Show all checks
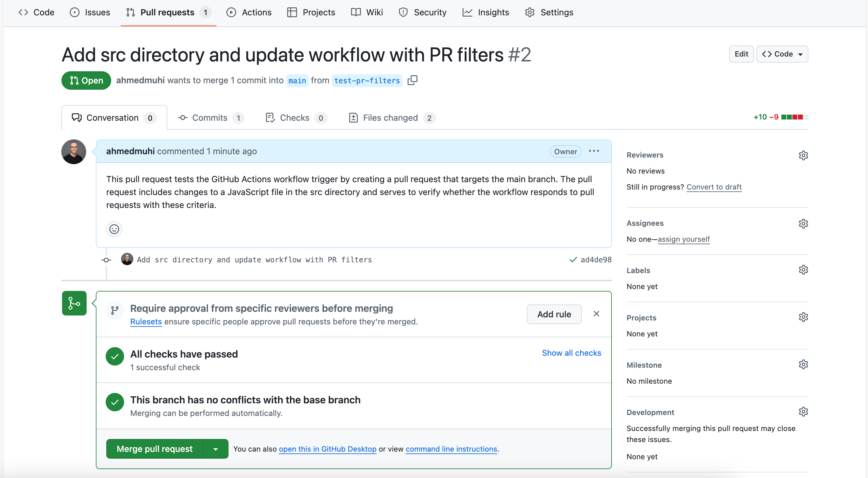Screen dimensions: 868x478 [571, 353]
